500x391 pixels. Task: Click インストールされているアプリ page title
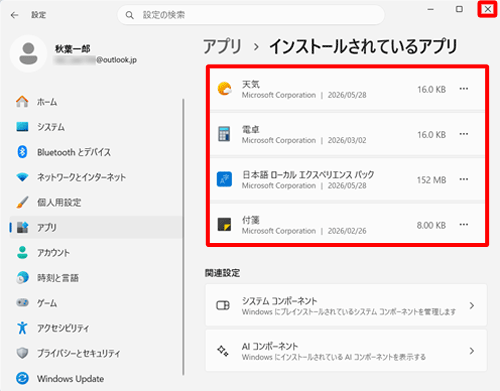point(363,46)
